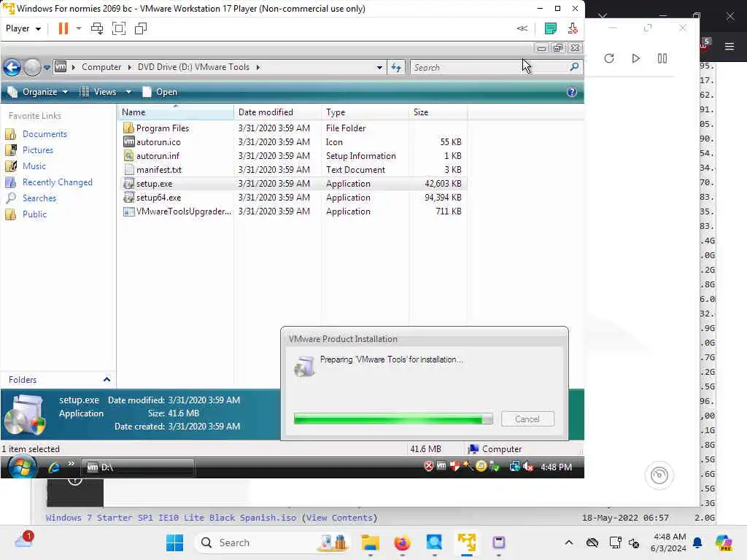Open the address bar history dropdown

(379, 68)
